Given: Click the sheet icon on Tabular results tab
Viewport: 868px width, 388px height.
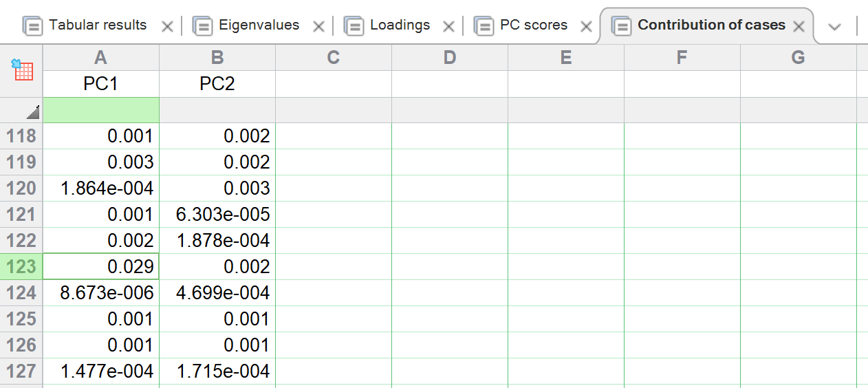Looking at the screenshot, I should pyautogui.click(x=33, y=26).
